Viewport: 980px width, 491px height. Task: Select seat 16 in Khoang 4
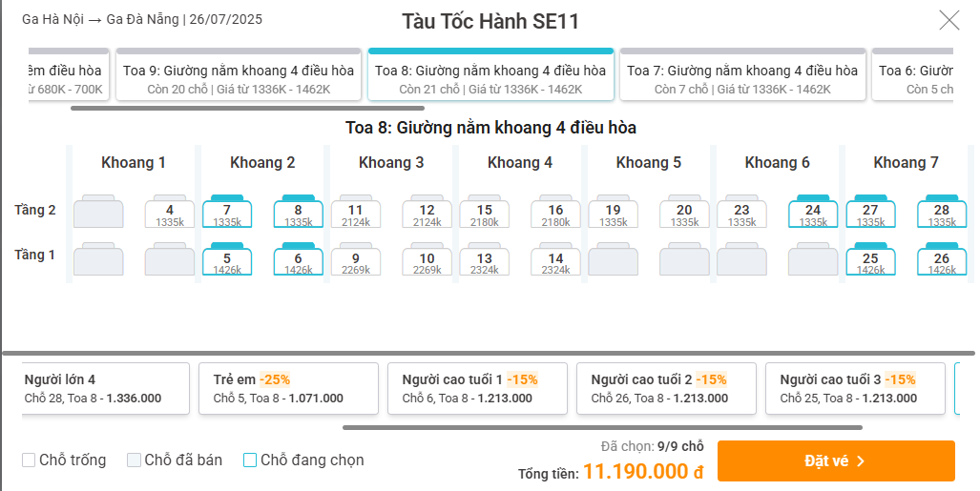[x=555, y=212]
